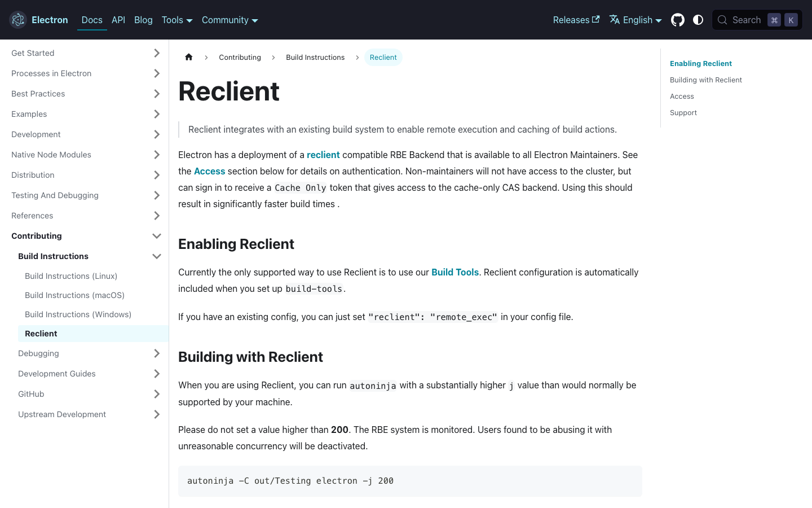Click the home breadcrumb icon
The height and width of the screenshot is (508, 812).
pos(189,57)
